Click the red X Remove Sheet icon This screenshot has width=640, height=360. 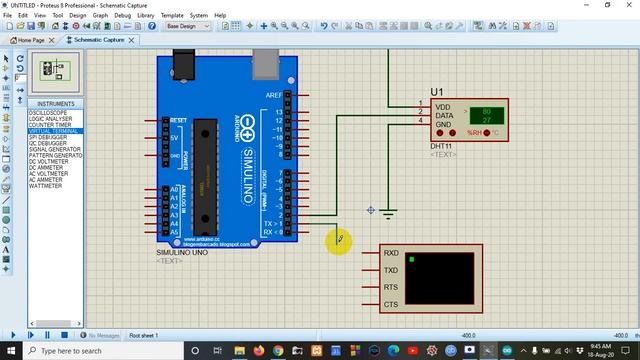(527, 26)
